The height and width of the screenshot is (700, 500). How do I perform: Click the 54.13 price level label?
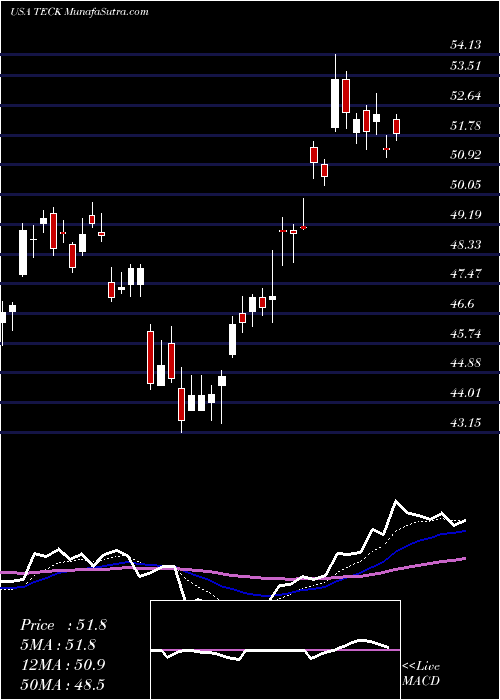tap(466, 45)
